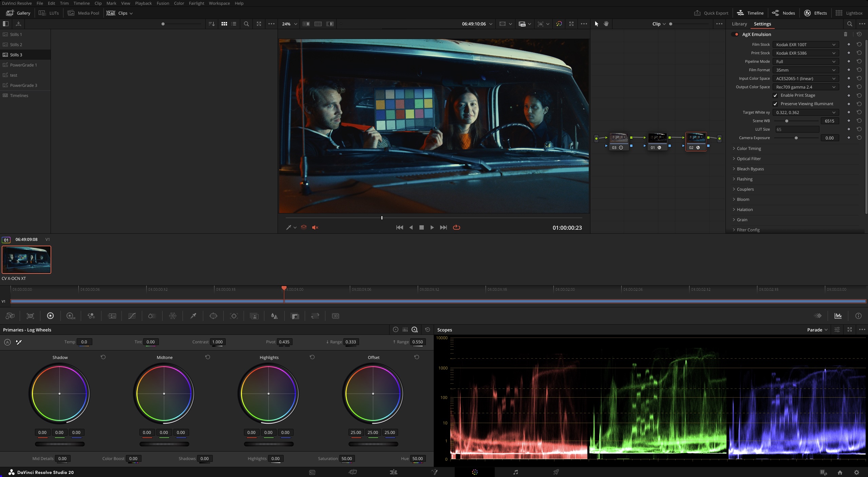Switch to the Library tab
The height and width of the screenshot is (477, 868).
click(x=739, y=24)
